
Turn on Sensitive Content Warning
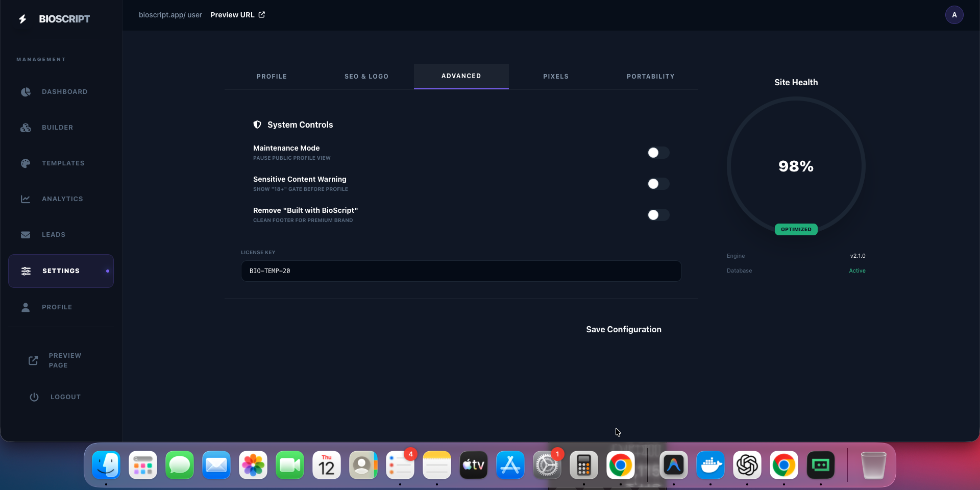point(658,184)
